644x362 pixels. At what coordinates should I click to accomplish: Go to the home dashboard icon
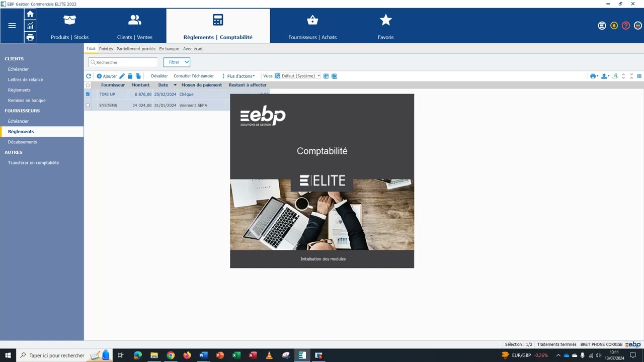(30, 14)
